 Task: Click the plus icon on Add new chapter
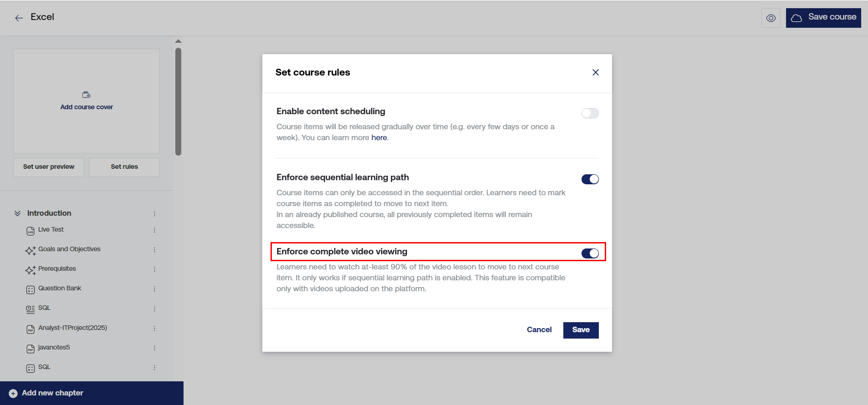pyautogui.click(x=13, y=393)
